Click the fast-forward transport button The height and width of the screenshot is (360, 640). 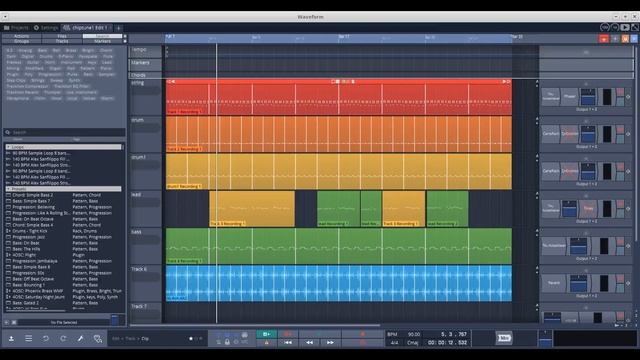click(330, 343)
